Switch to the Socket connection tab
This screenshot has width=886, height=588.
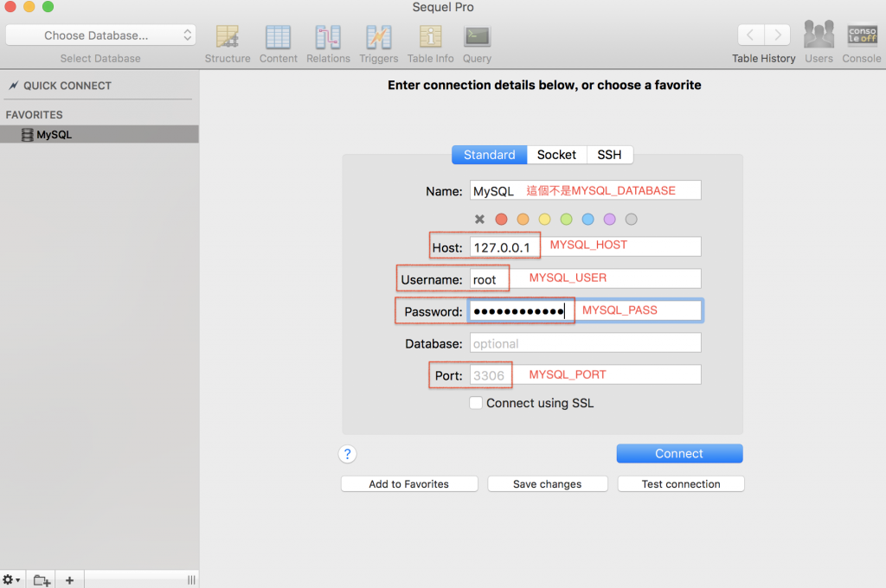point(556,155)
